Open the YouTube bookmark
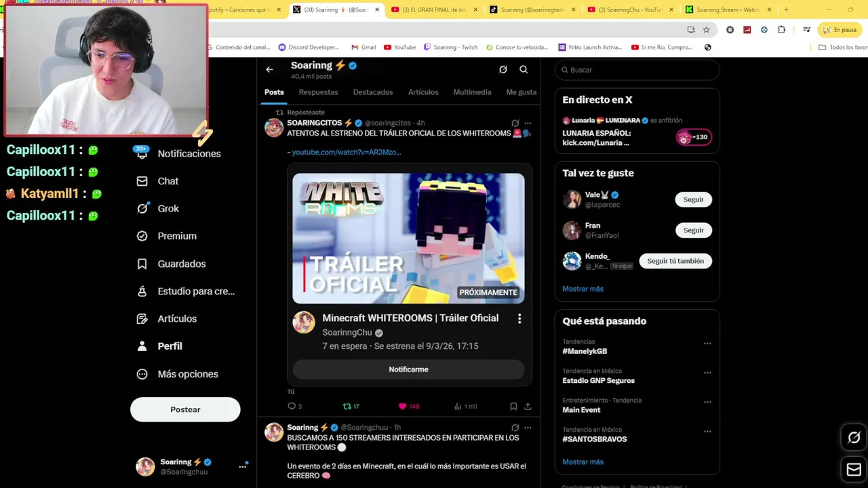 click(399, 47)
